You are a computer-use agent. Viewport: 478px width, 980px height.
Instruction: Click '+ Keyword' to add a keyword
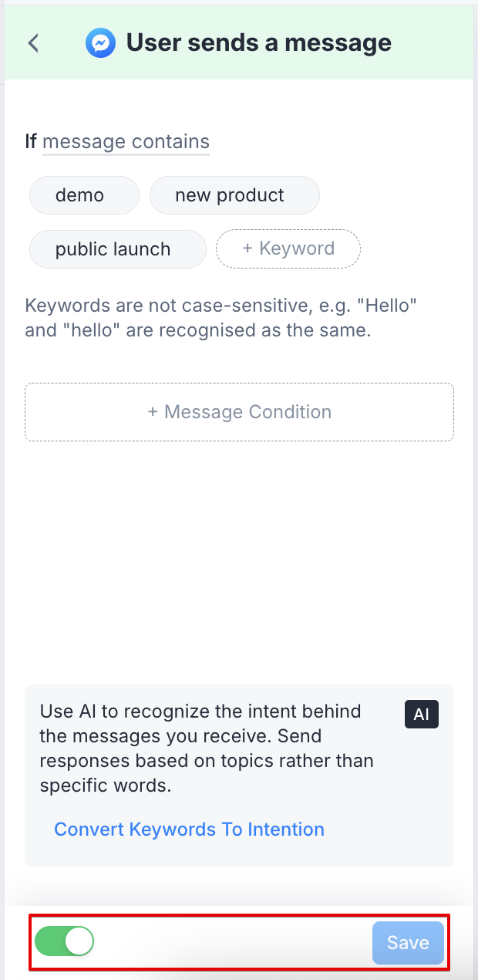[x=288, y=248]
